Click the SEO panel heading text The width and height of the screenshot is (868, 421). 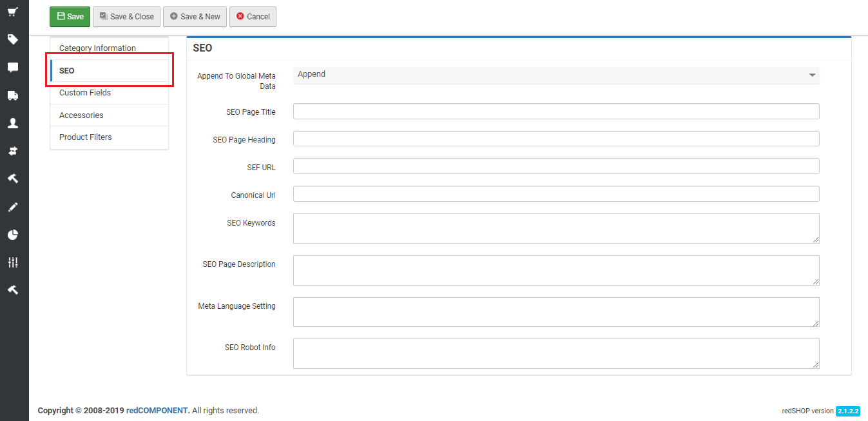tap(202, 48)
